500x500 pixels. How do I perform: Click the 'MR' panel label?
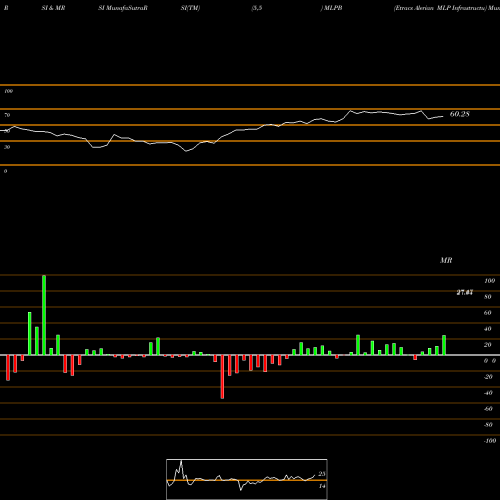[446, 260]
